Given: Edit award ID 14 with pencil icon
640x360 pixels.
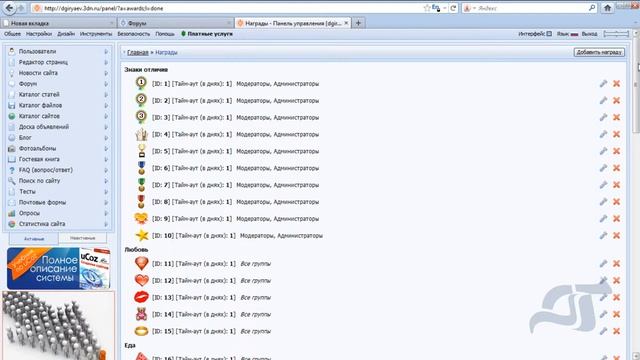Looking at the screenshot, I should 603,314.
